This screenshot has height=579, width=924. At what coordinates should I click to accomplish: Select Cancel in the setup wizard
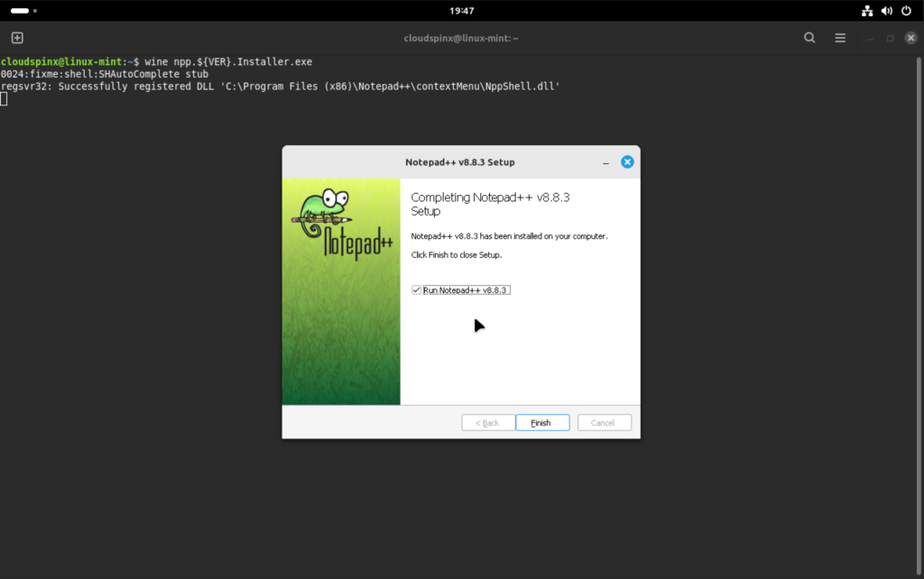[x=604, y=422]
